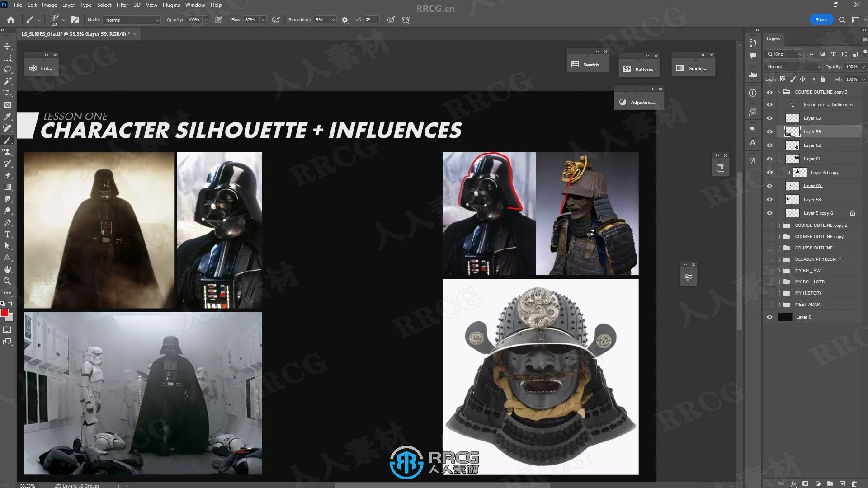Expand DESAIGN PHYLOSPHY group
This screenshot has height=488, width=868.
(x=780, y=259)
